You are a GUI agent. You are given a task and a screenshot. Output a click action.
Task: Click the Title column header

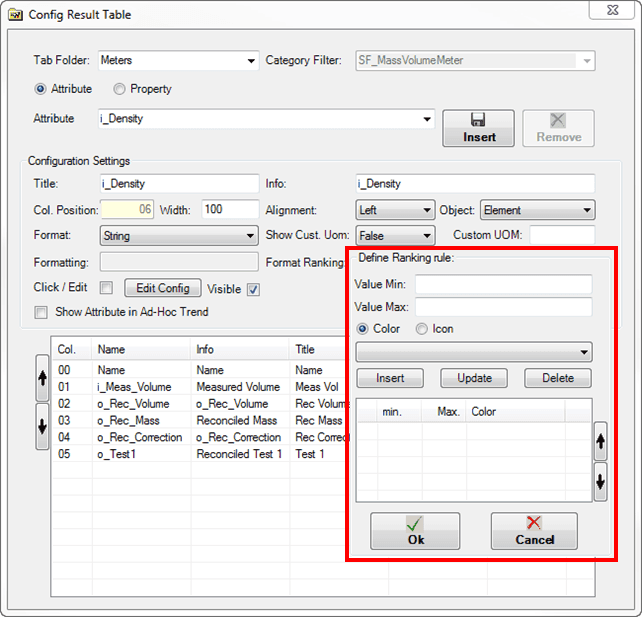(318, 349)
